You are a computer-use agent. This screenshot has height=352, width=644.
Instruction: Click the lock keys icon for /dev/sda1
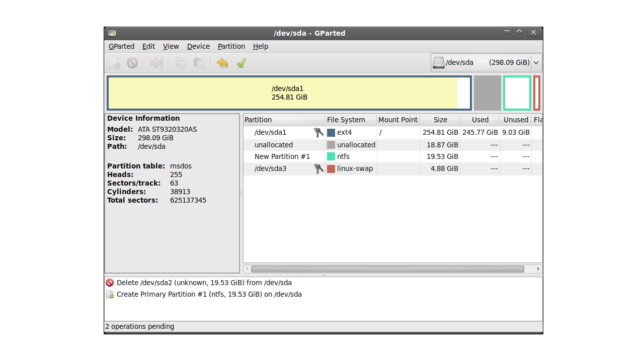pos(318,133)
